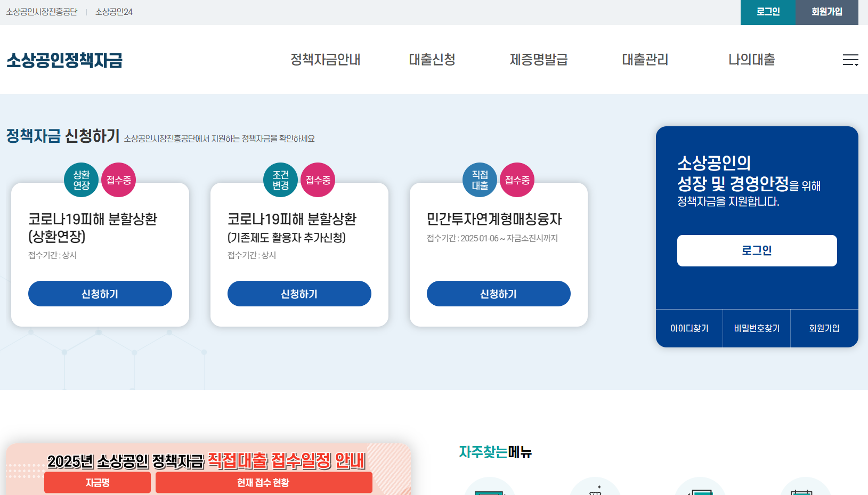Click the top bar 회원가입 button

tap(827, 12)
